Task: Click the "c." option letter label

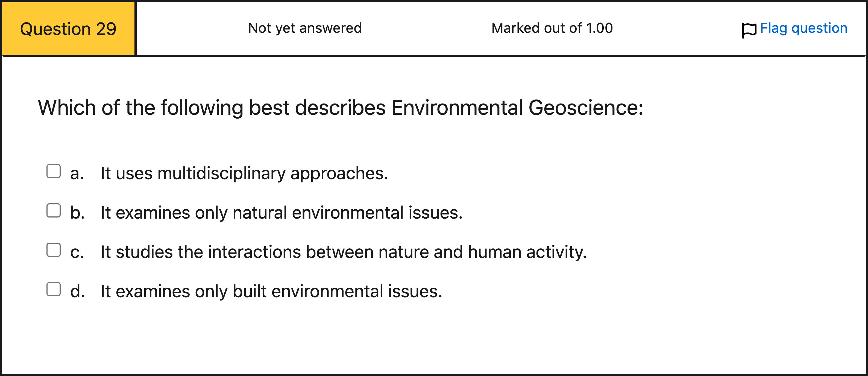Action: pos(77,252)
